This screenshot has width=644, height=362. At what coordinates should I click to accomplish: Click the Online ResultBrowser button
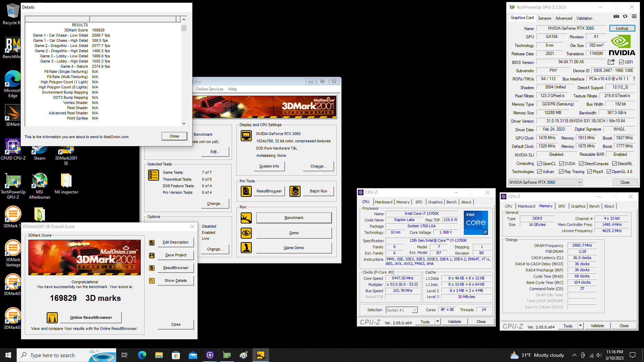tap(91, 317)
